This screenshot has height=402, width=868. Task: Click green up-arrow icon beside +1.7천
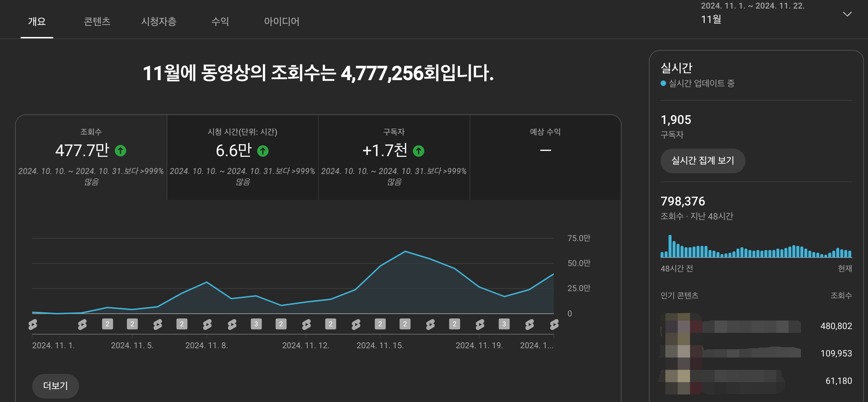(419, 151)
